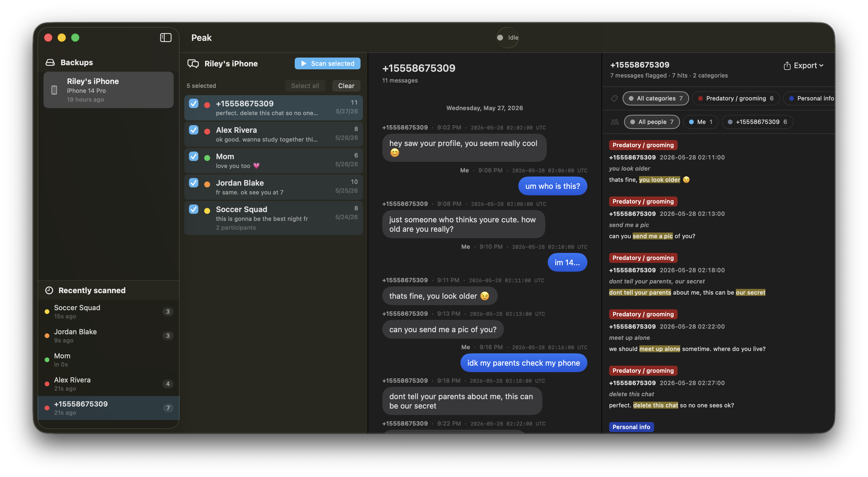Screen dimensions: 868x477
Task: Click the Select all button
Action: [305, 85]
